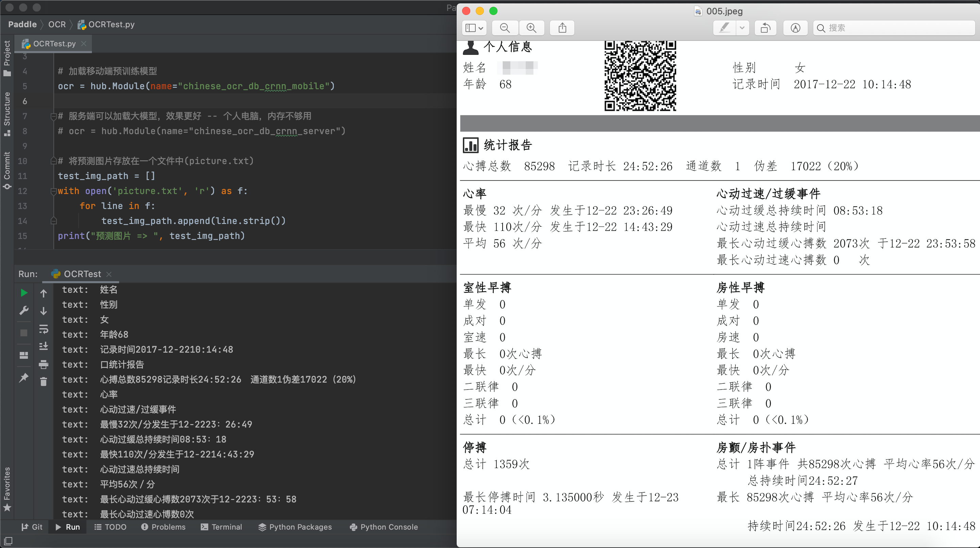
Task: Click '统计报告' heading in Preview image
Action: (x=507, y=145)
